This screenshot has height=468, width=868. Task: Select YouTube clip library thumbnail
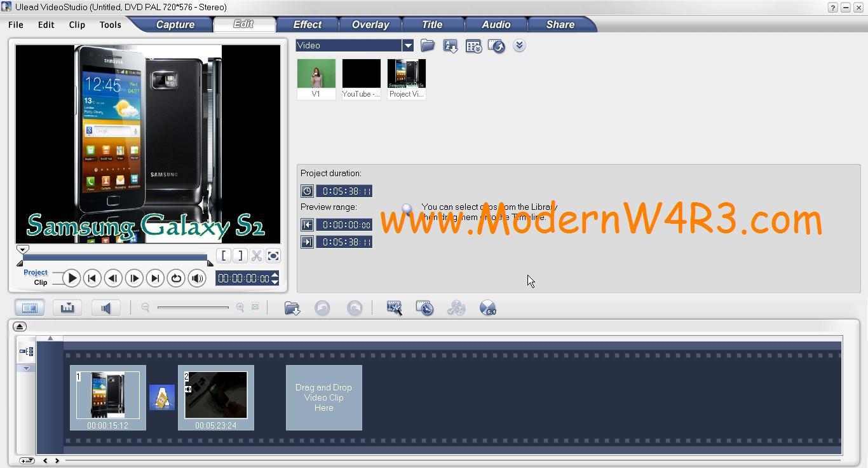coord(362,79)
